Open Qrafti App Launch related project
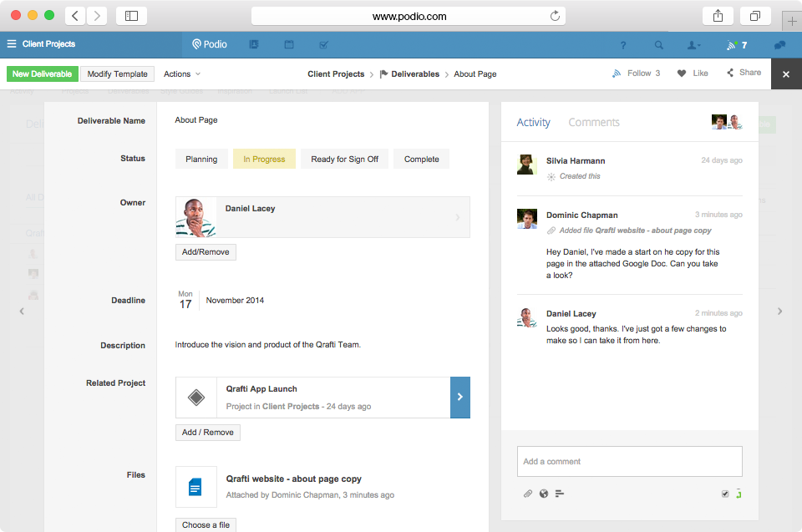Screen dimensions: 802x532 (261, 389)
